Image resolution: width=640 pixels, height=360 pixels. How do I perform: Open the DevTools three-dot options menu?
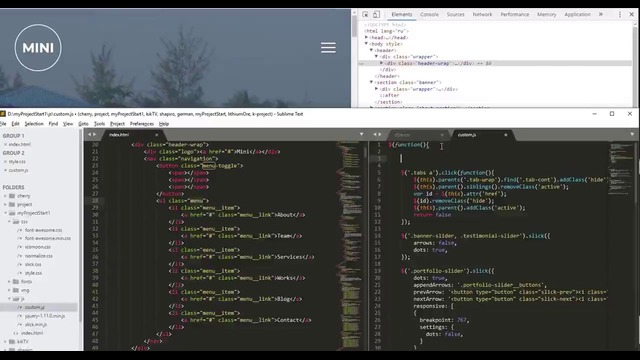[620, 14]
